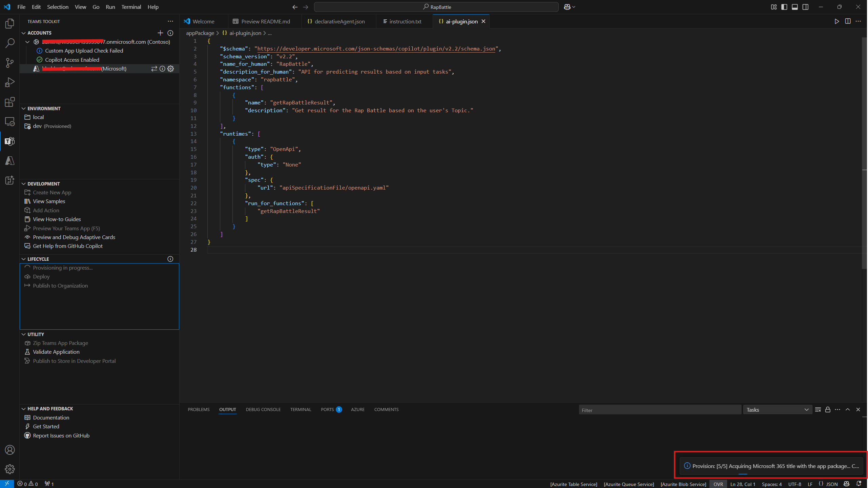Open the Terminal menu
Screen dimensions: 868x488
pyautogui.click(x=131, y=7)
